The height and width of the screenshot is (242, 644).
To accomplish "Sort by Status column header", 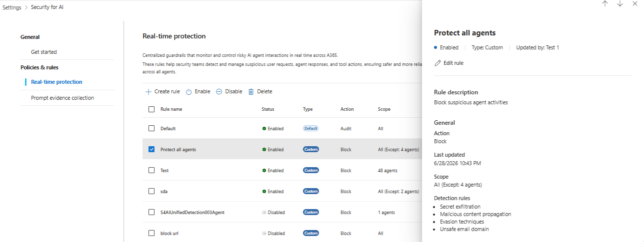I will coord(268,109).
